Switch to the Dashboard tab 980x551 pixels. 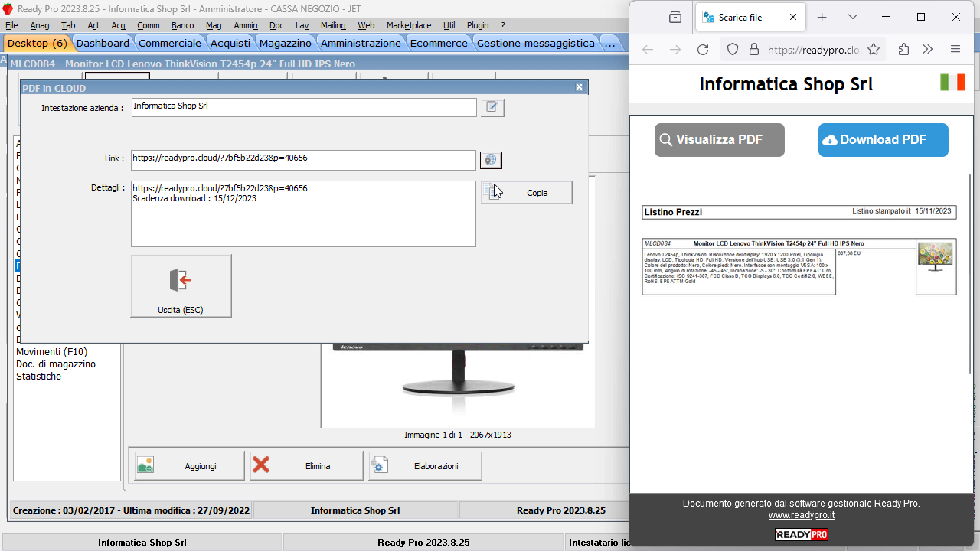click(103, 44)
